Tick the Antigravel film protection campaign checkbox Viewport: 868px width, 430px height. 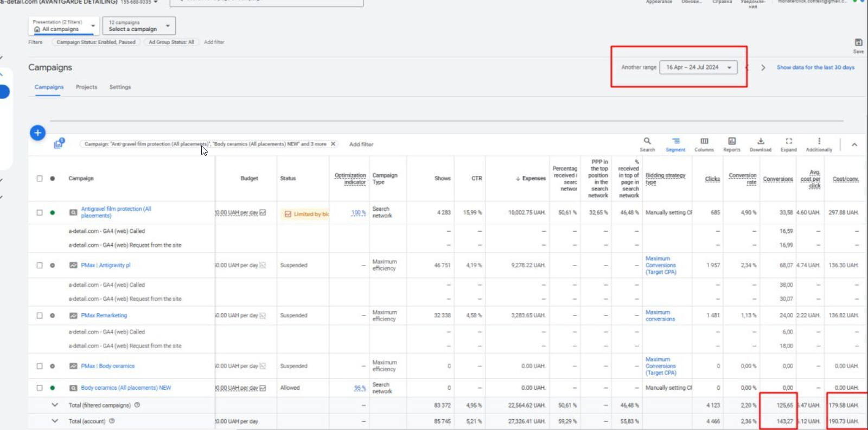[40, 213]
